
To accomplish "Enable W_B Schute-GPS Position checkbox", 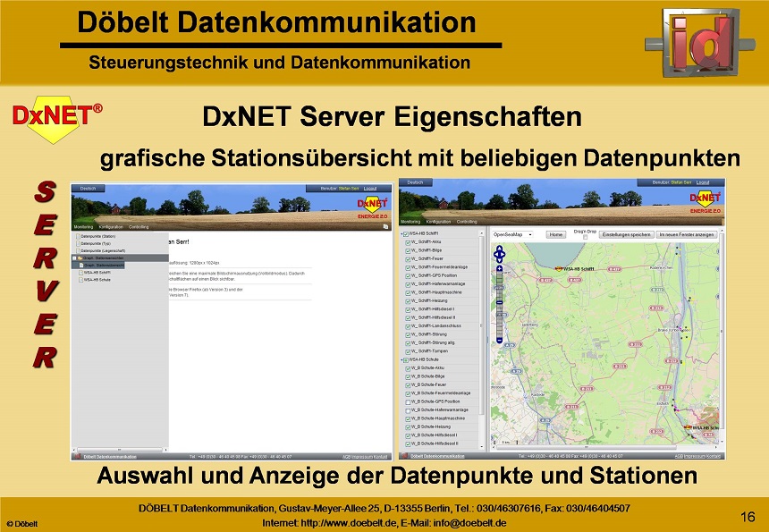I will [x=408, y=401].
